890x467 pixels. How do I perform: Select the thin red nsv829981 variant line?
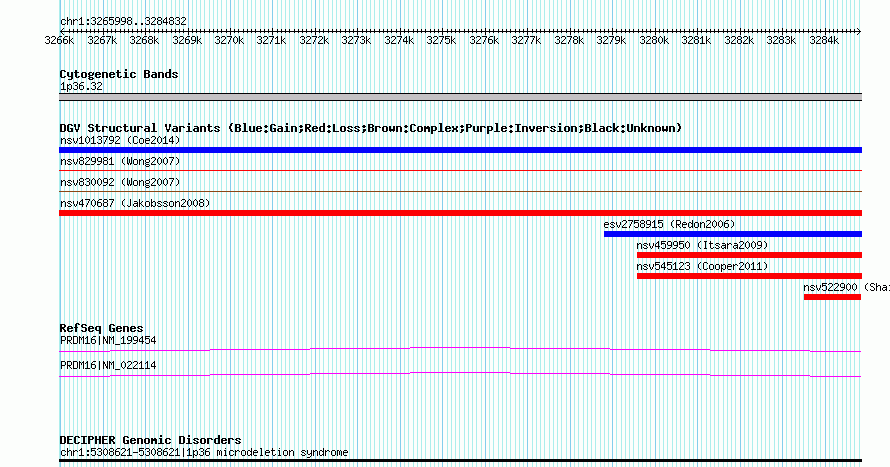coord(460,171)
